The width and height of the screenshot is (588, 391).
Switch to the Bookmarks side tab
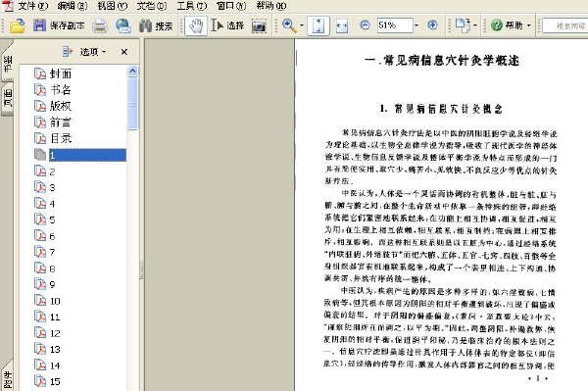[8, 64]
